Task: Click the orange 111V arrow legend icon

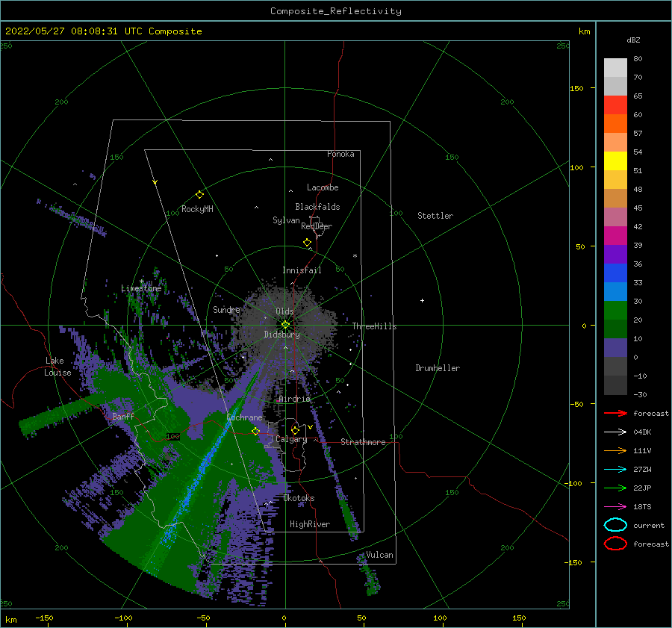Action: [615, 450]
